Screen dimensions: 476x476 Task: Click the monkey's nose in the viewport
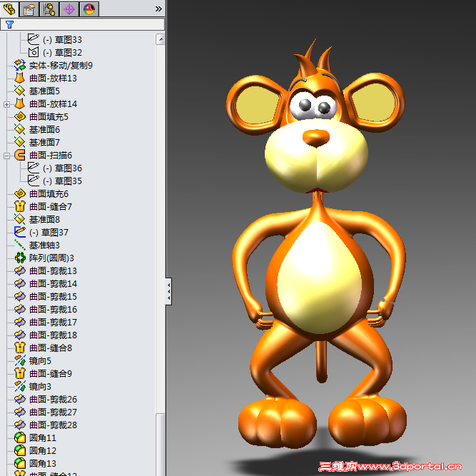316,138
